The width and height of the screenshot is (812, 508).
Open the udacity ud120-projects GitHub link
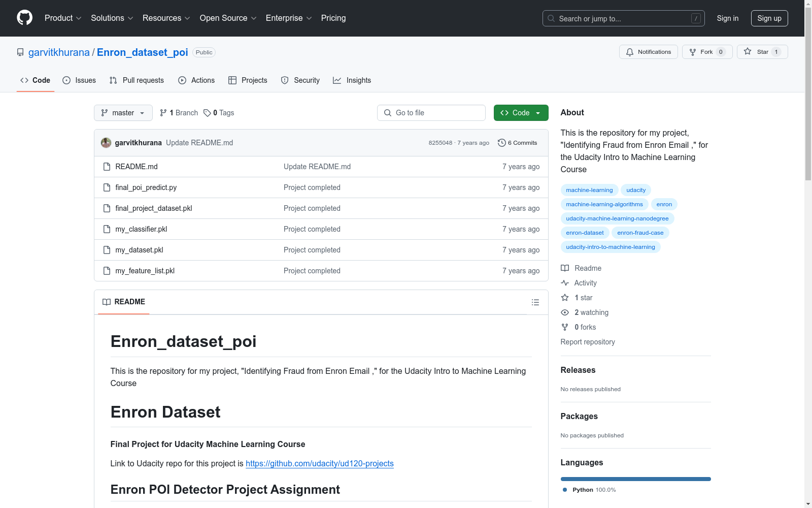(x=320, y=463)
